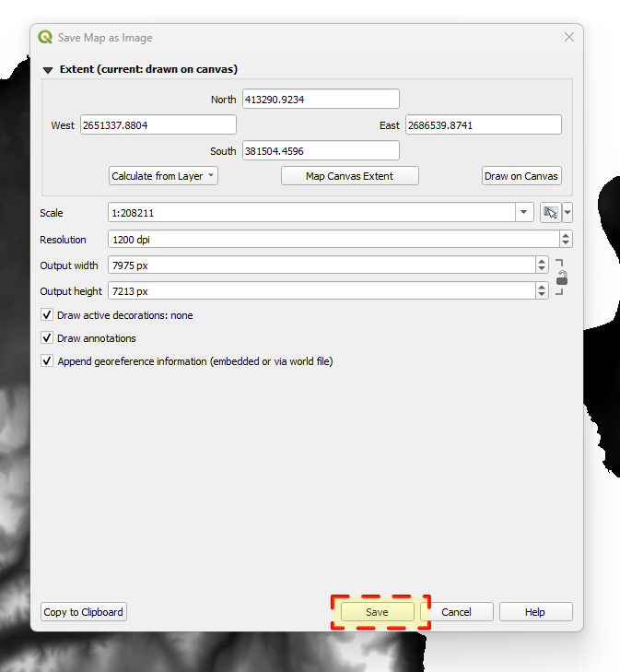Set scale to map canvas scale icon
This screenshot has width=620, height=672.
[x=551, y=212]
